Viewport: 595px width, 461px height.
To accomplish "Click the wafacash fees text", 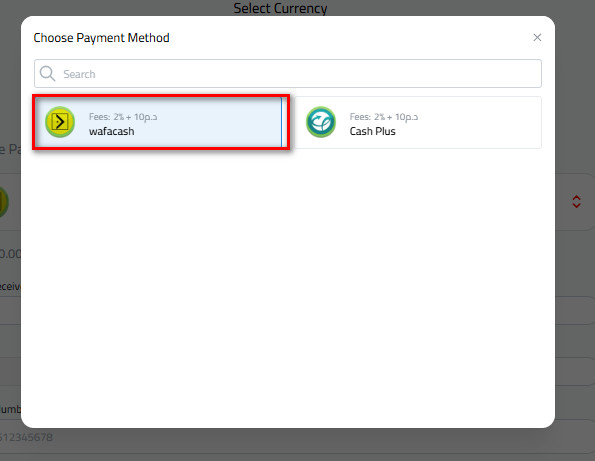I will coord(123,117).
